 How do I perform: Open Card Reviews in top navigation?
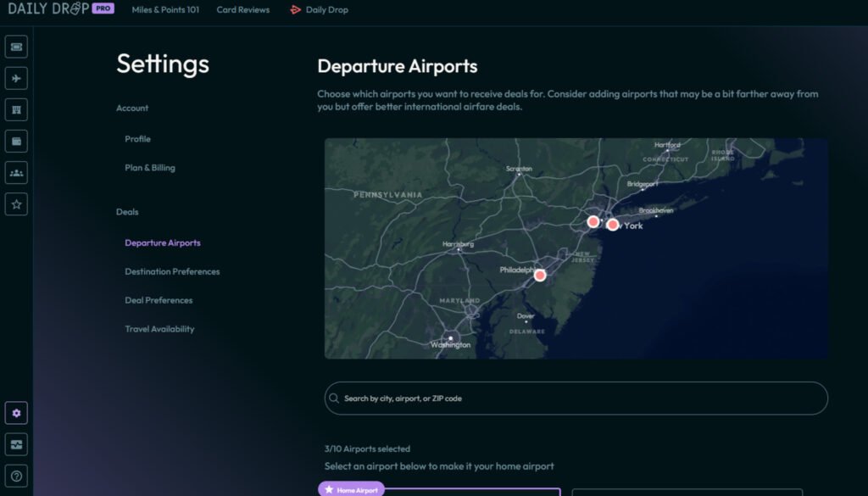tap(242, 10)
